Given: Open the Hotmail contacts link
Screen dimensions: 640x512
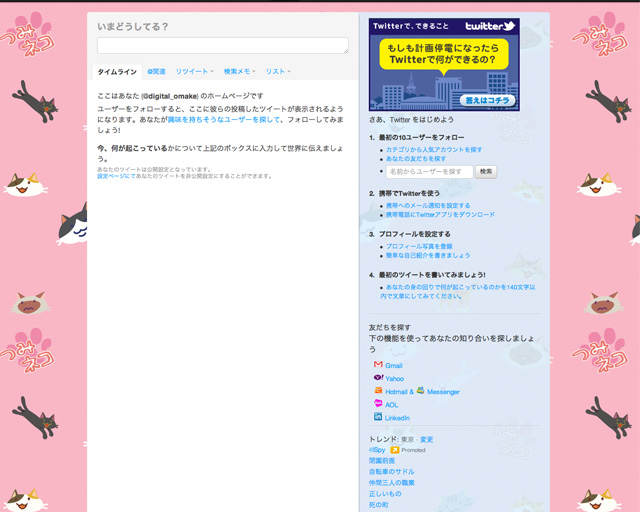Looking at the screenshot, I should (396, 392).
